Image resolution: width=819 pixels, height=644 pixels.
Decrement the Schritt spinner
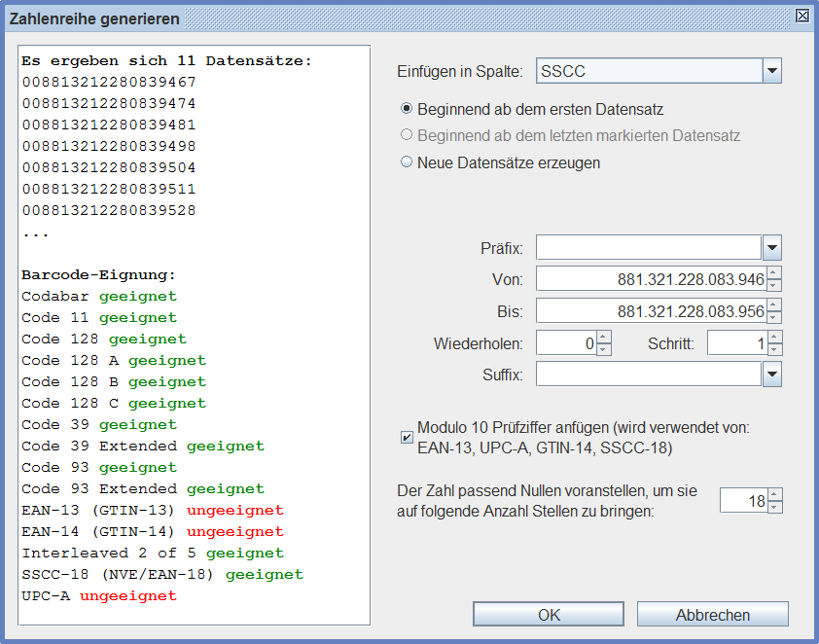pyautogui.click(x=774, y=349)
